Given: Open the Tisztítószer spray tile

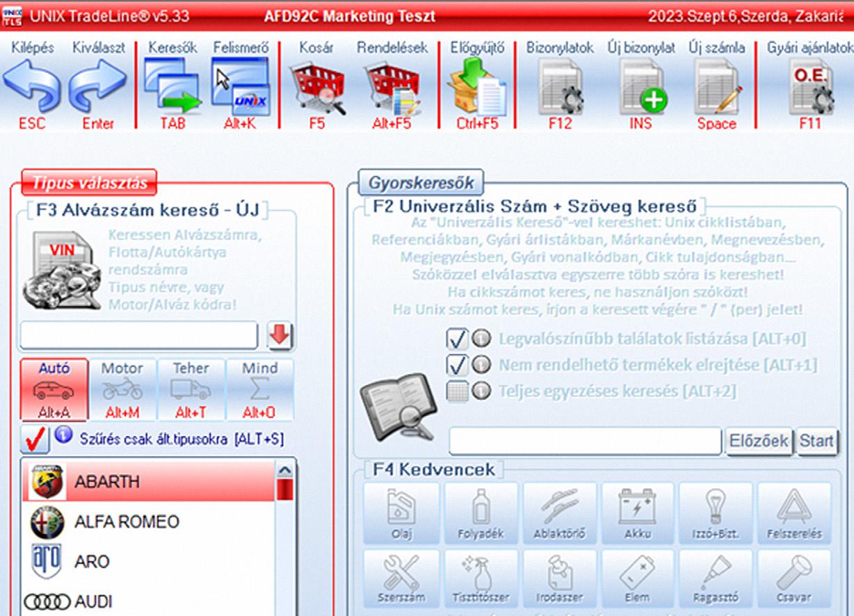Looking at the screenshot, I should 481,578.
